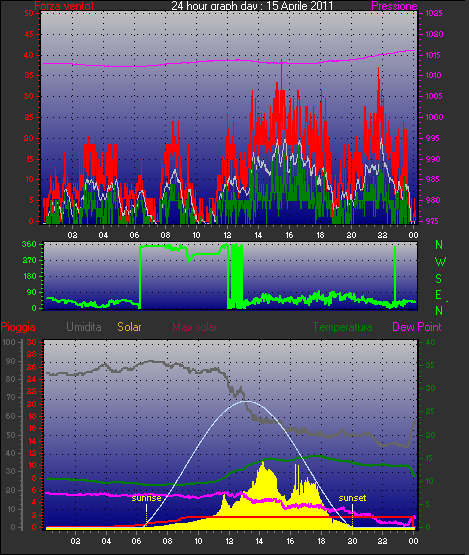Click the '360' wind direction axis value
The height and width of the screenshot is (555, 469).
tap(29, 244)
